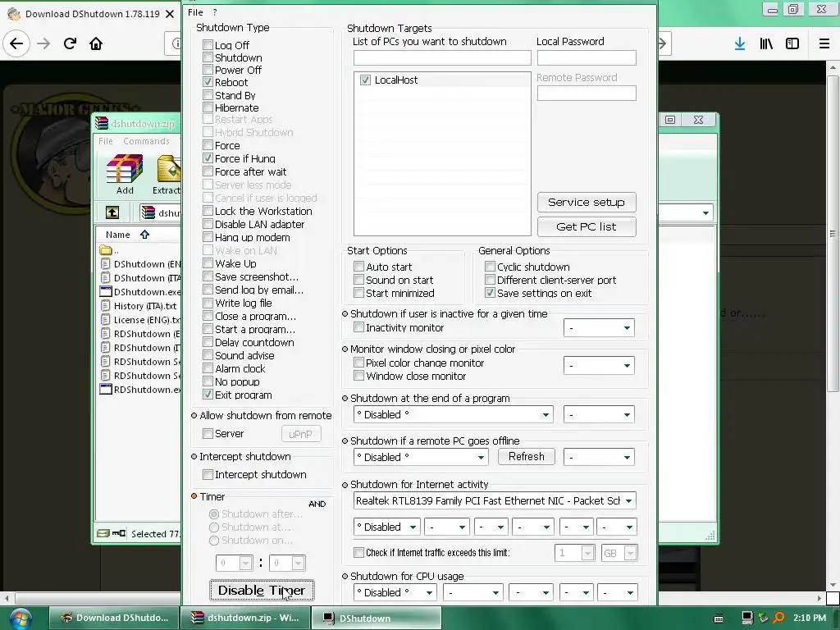
Task: Enable Lock the Workstation
Action: tap(208, 211)
